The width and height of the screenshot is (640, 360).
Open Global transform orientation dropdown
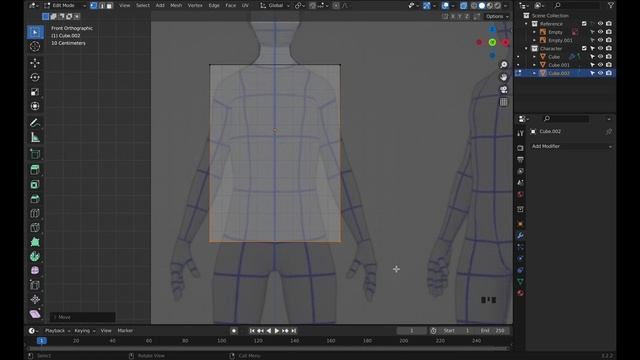click(275, 5)
